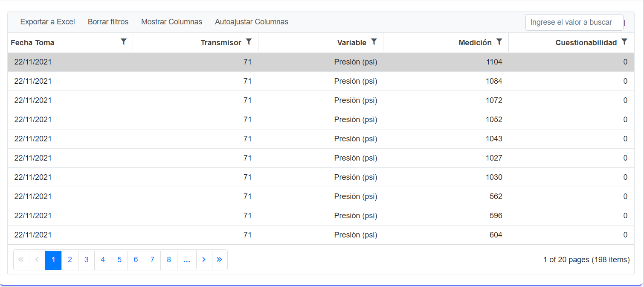Expand more pages with ellipsis button
This screenshot has height=287, width=644.
pos(187,260)
